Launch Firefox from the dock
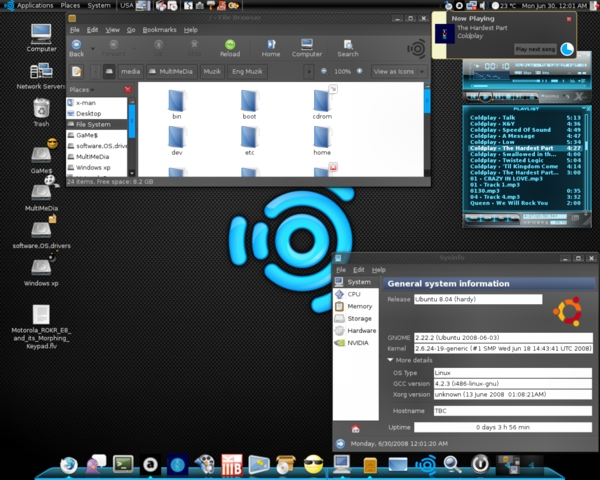 69,464
